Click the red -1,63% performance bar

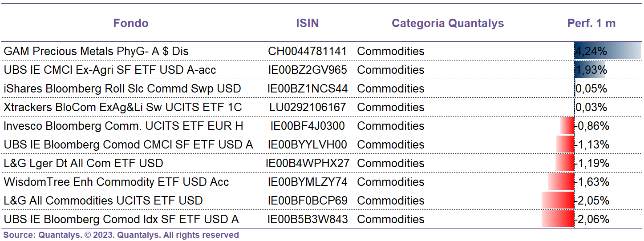click(x=561, y=182)
